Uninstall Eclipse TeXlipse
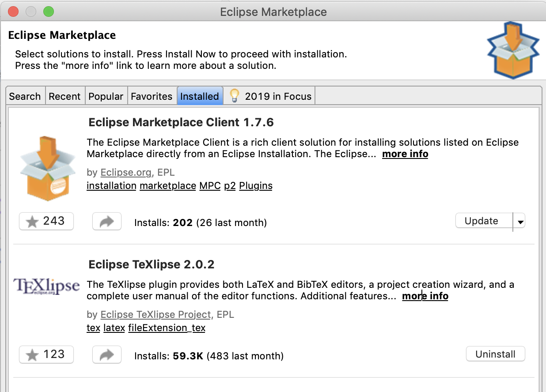Image resolution: width=546 pixels, height=392 pixels. point(496,354)
